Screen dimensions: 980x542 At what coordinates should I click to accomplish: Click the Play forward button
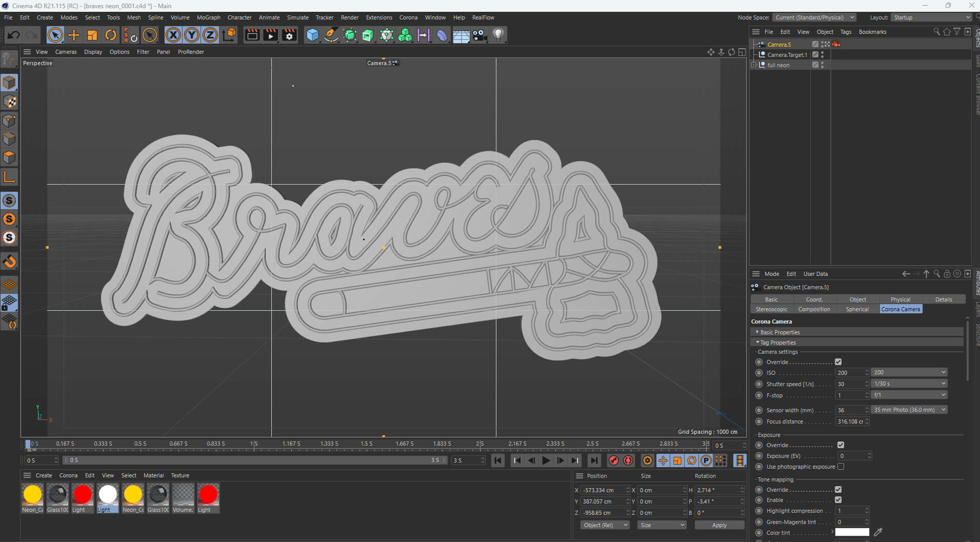(546, 460)
